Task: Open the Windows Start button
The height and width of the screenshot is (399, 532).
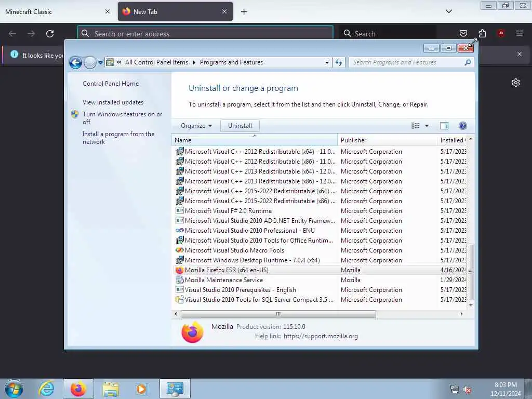Action: [x=14, y=389]
